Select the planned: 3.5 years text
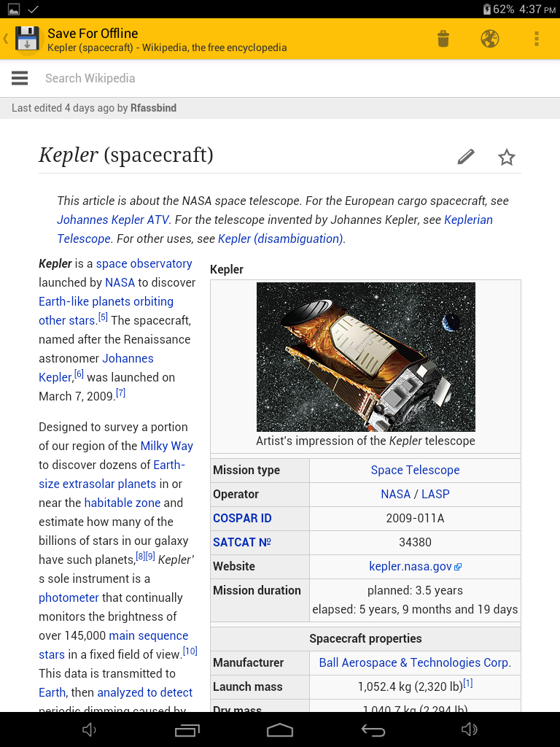The height and width of the screenshot is (747, 560). (415, 591)
